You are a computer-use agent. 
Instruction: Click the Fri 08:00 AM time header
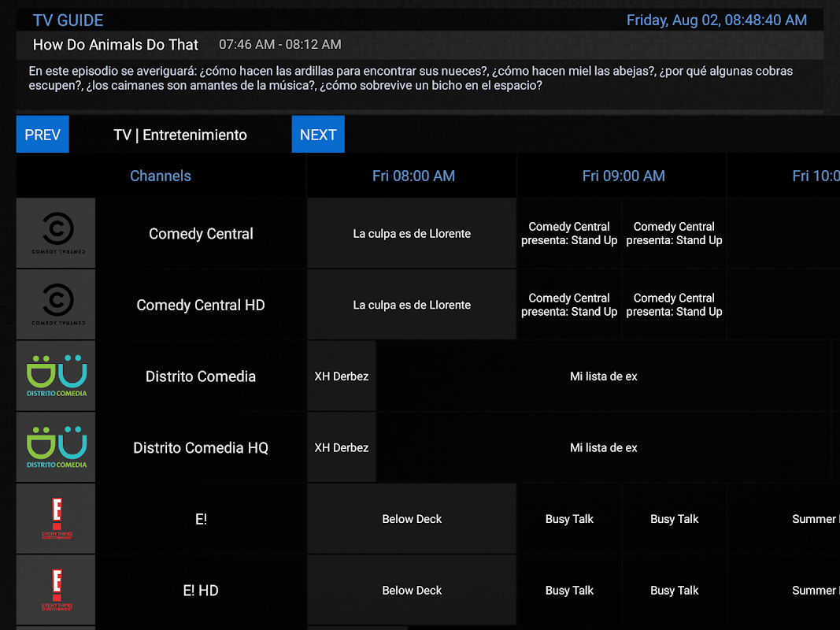click(413, 176)
